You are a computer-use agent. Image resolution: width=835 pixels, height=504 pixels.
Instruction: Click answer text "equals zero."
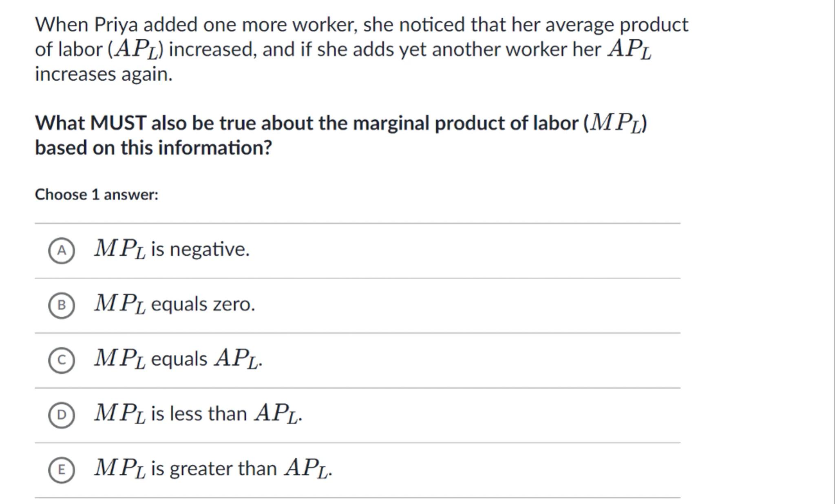coord(203,304)
